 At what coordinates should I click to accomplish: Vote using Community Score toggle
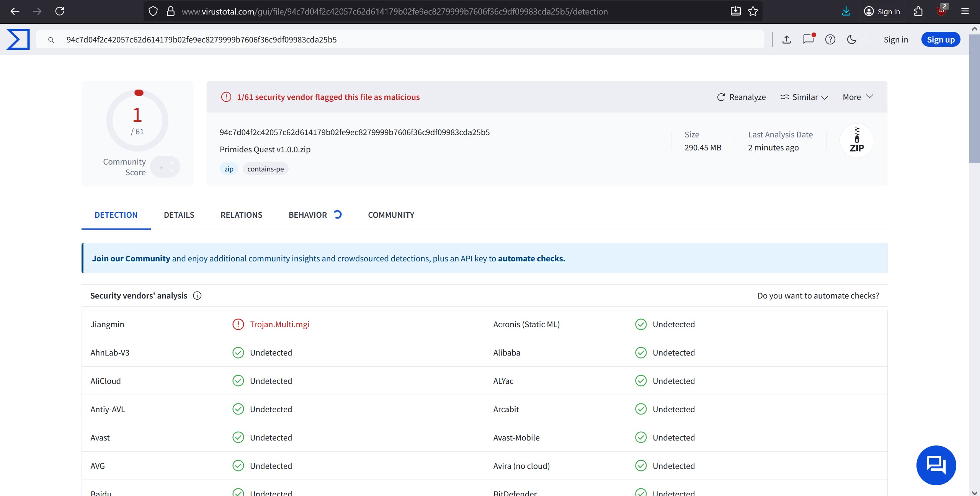165,167
